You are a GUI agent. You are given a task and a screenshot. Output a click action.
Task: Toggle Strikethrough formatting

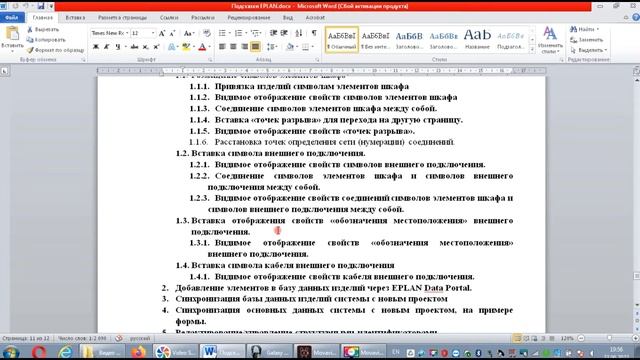point(134,47)
